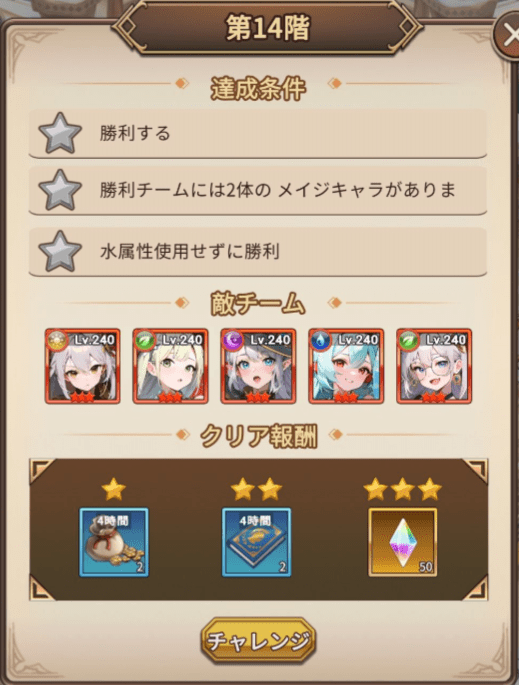Select the glasses-wearing wind-element enemy portrait
Screen dimensions: 519x685
coord(434,367)
